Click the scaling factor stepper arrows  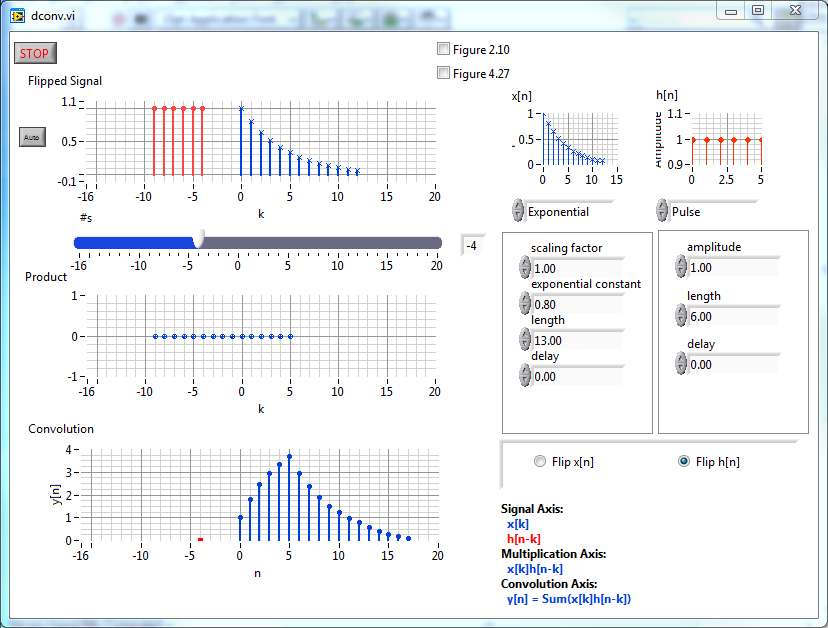point(525,267)
